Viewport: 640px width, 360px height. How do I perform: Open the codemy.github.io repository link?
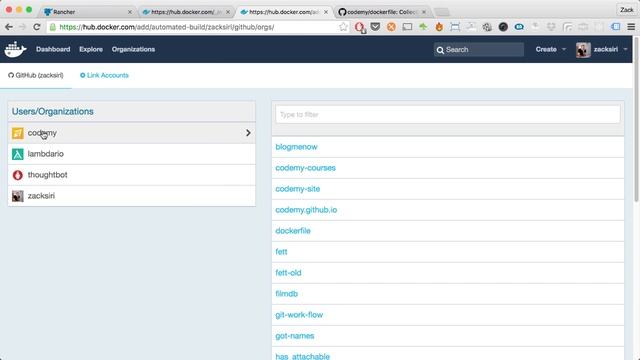tap(306, 210)
